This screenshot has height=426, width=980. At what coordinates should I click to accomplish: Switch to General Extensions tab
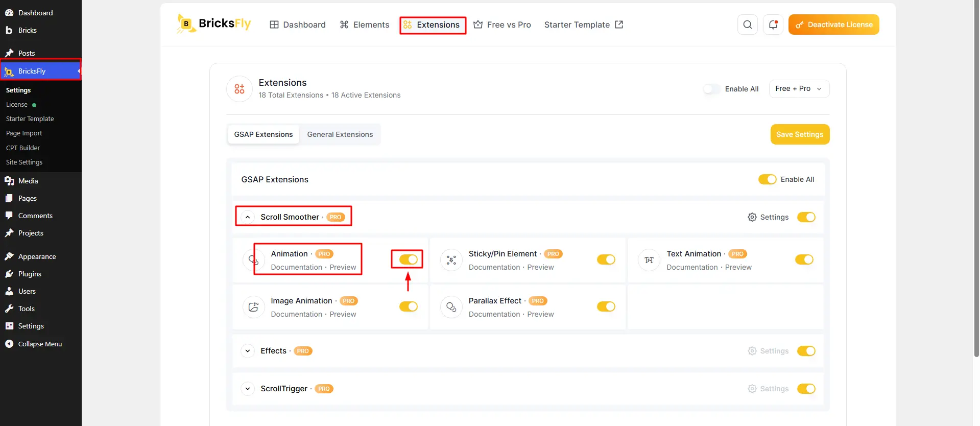coord(340,134)
